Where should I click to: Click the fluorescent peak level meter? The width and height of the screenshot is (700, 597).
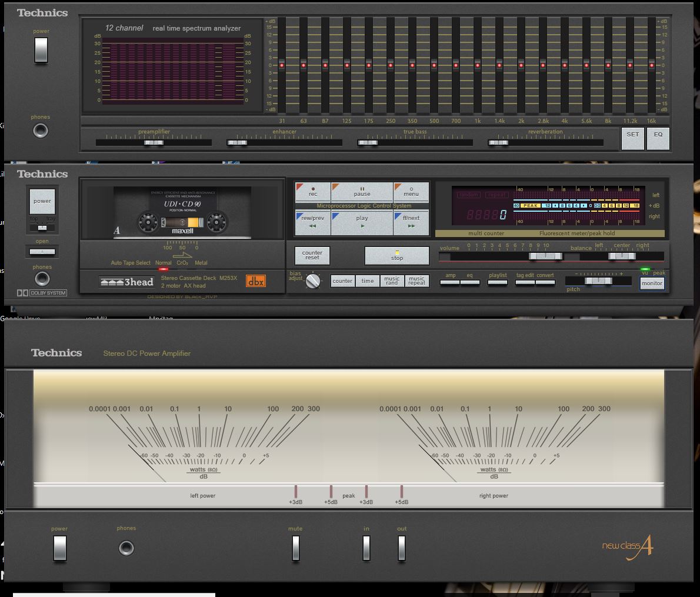pos(576,206)
